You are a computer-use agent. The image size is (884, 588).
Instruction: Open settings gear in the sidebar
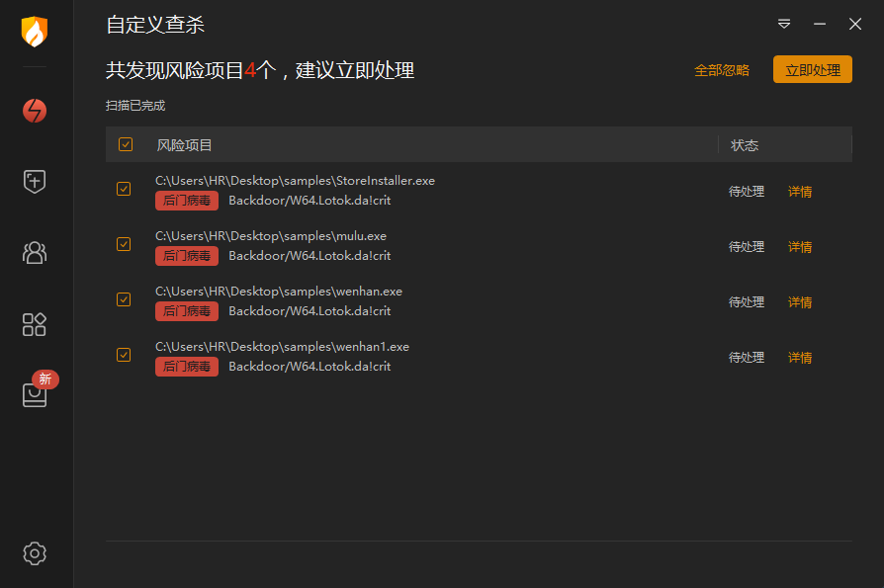[x=35, y=553]
